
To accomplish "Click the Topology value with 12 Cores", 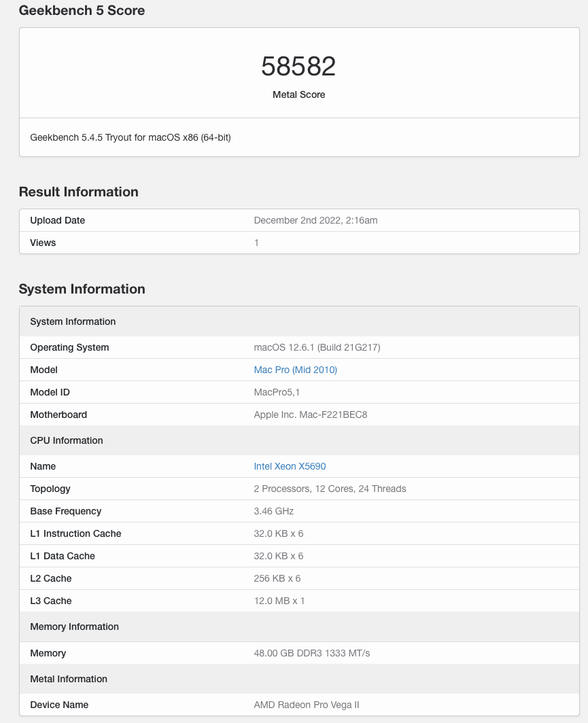I will (x=330, y=489).
